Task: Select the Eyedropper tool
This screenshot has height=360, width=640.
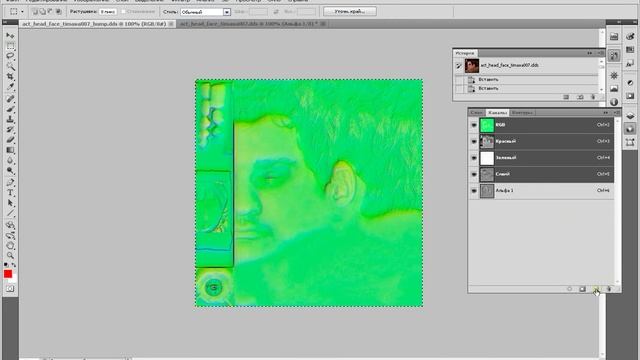Action: tap(10, 87)
